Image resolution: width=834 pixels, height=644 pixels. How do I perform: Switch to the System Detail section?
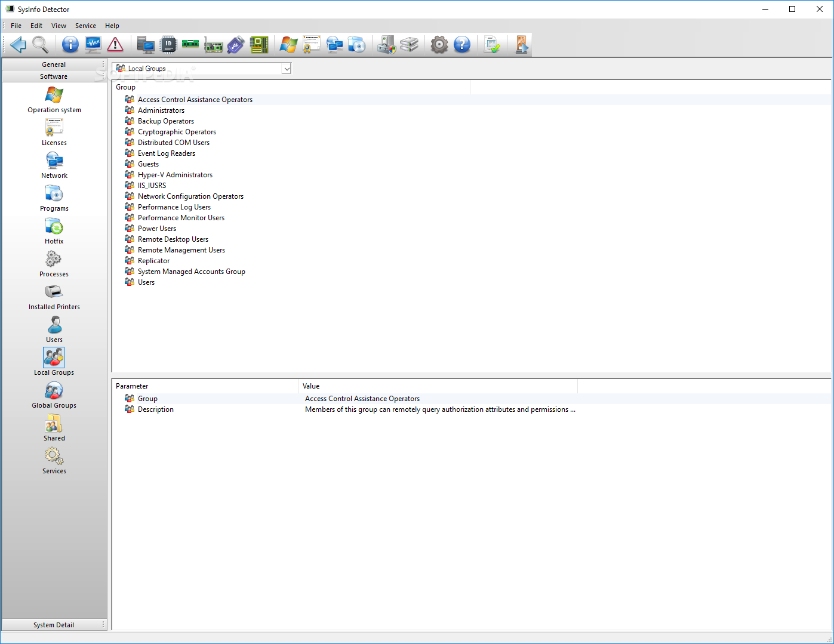click(x=54, y=625)
